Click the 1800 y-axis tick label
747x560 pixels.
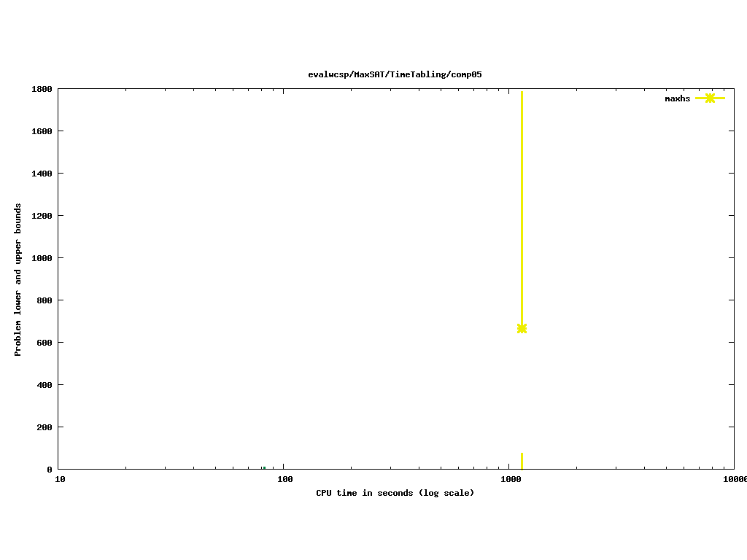click(x=41, y=89)
